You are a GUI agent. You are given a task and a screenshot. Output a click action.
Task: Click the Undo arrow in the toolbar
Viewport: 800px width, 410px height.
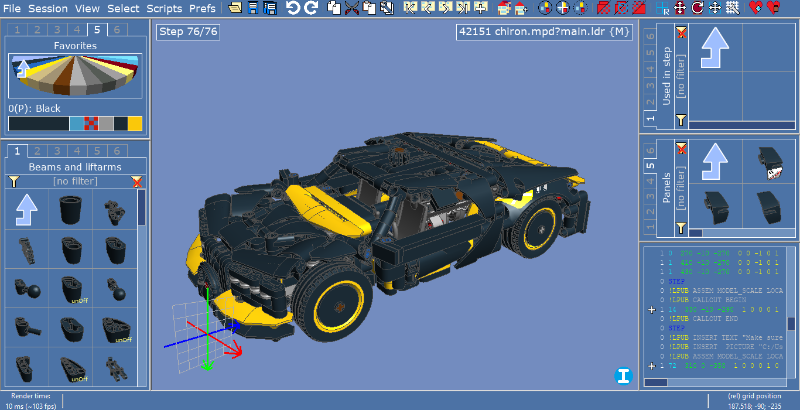tap(292, 8)
